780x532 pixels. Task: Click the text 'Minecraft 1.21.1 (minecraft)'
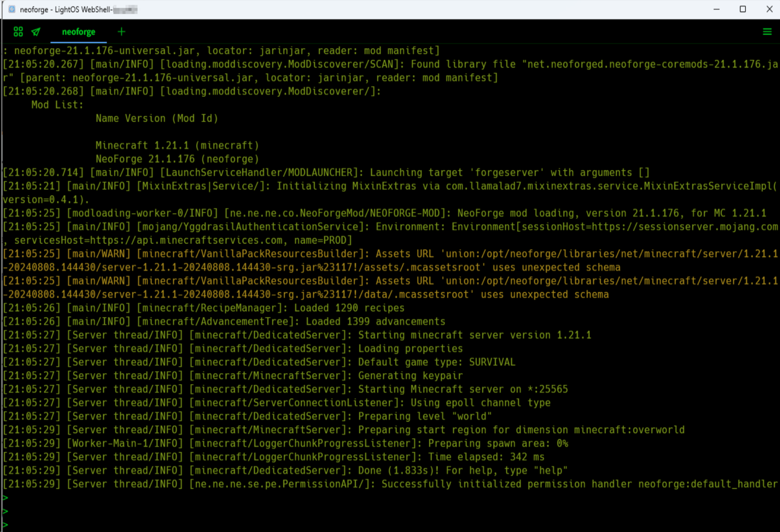(x=177, y=145)
